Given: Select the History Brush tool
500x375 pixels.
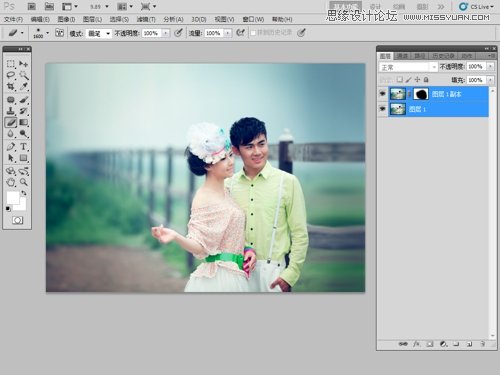Looking at the screenshot, I should coord(23,111).
